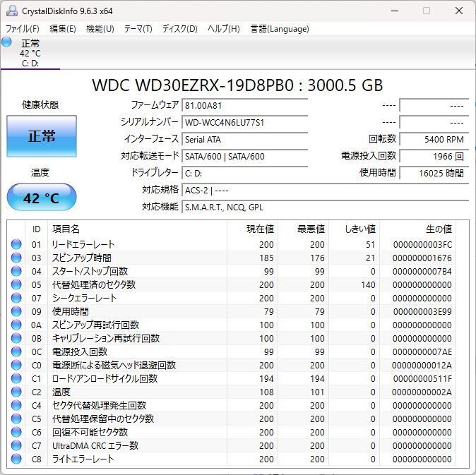Click status orb for C5 代替処理保留中のセクタ数 row

pyautogui.click(x=16, y=419)
